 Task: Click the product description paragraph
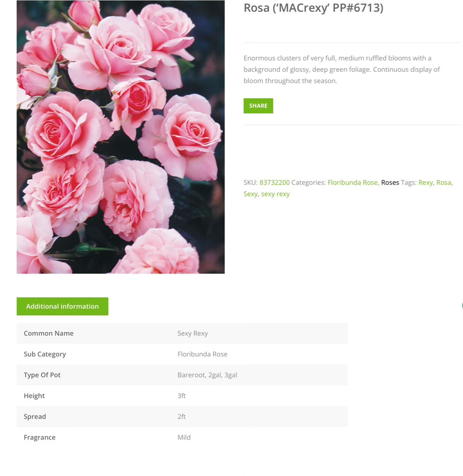341,70
